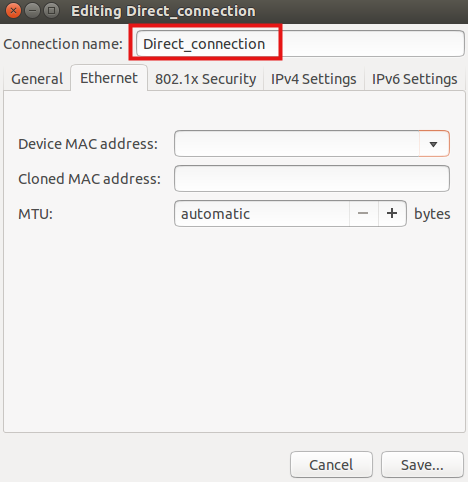Click the Cancel button

pyautogui.click(x=331, y=465)
